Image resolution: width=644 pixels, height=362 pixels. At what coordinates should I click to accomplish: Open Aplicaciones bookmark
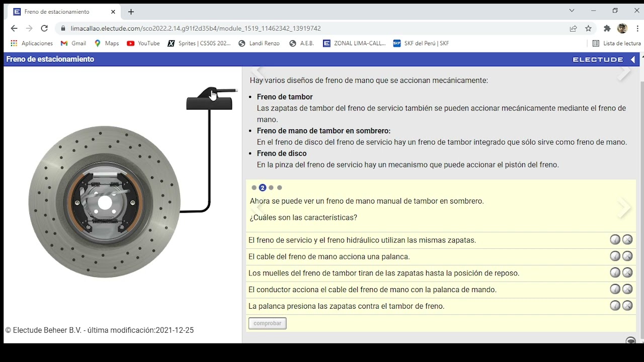point(32,43)
